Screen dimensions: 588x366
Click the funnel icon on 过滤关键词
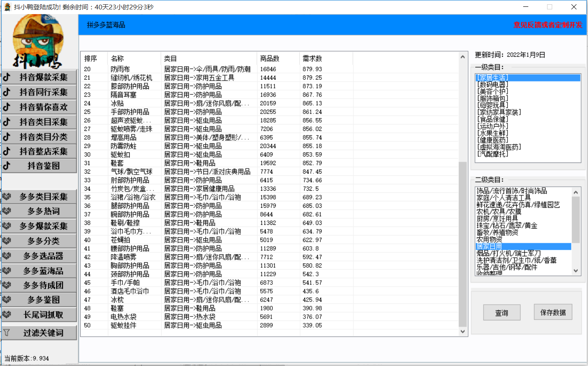7,333
